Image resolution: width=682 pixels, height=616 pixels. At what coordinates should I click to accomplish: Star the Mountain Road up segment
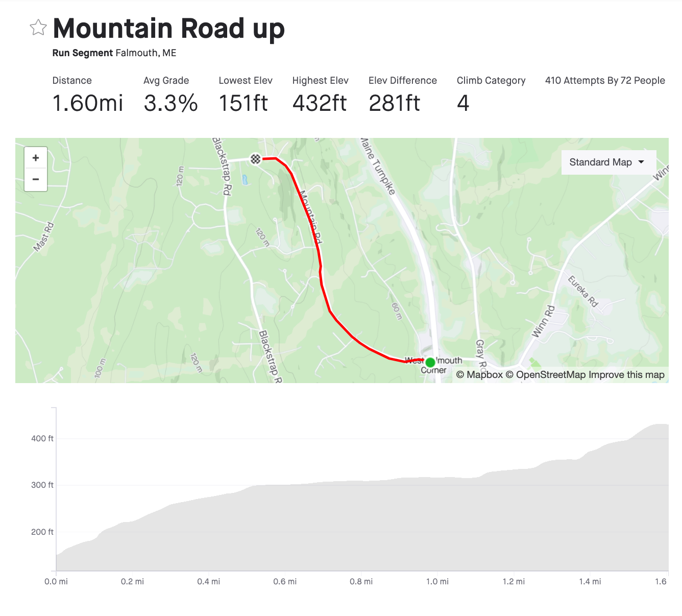click(x=38, y=28)
